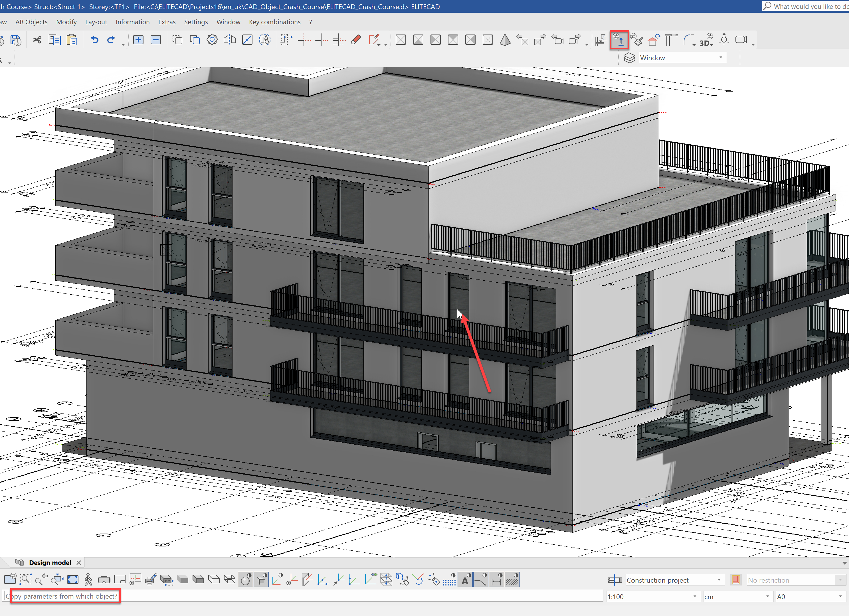Open the Modify menu
Screen dimensions: 849x616
[x=66, y=22]
